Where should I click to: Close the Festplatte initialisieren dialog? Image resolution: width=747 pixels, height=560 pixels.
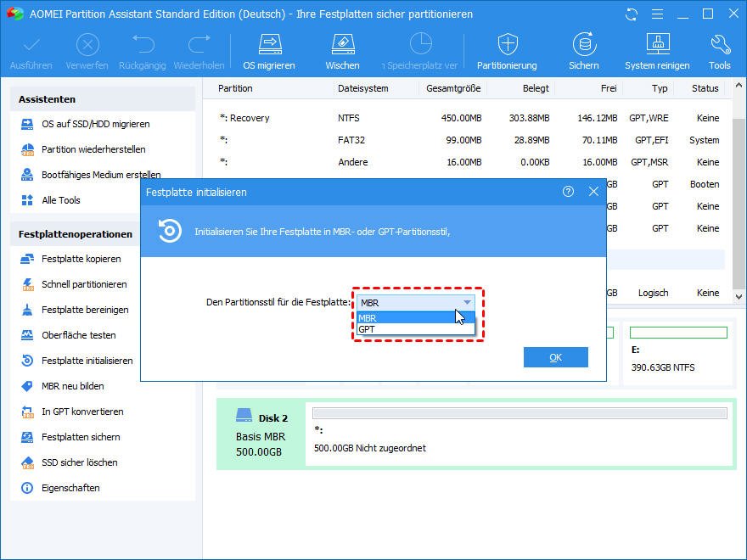pyautogui.click(x=593, y=192)
